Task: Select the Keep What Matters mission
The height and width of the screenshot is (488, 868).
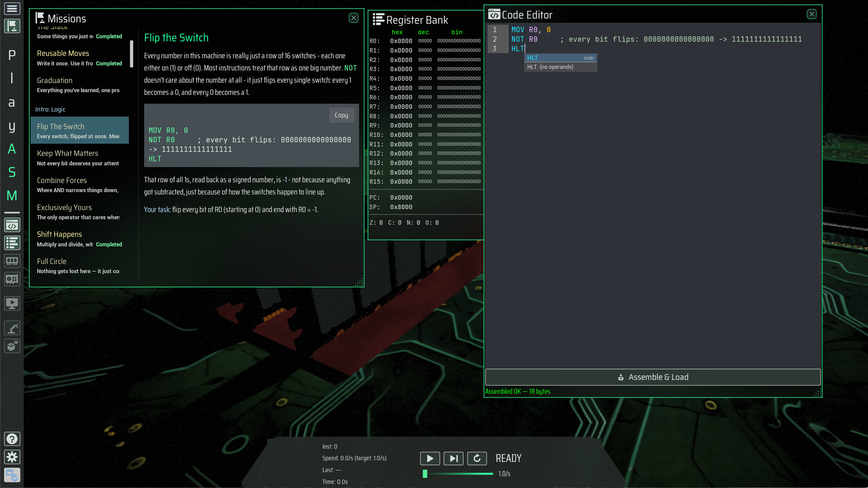Action: [x=80, y=158]
